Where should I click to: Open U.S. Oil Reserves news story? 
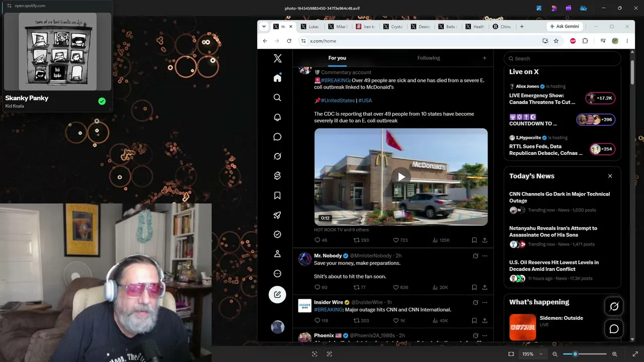[x=562, y=270]
